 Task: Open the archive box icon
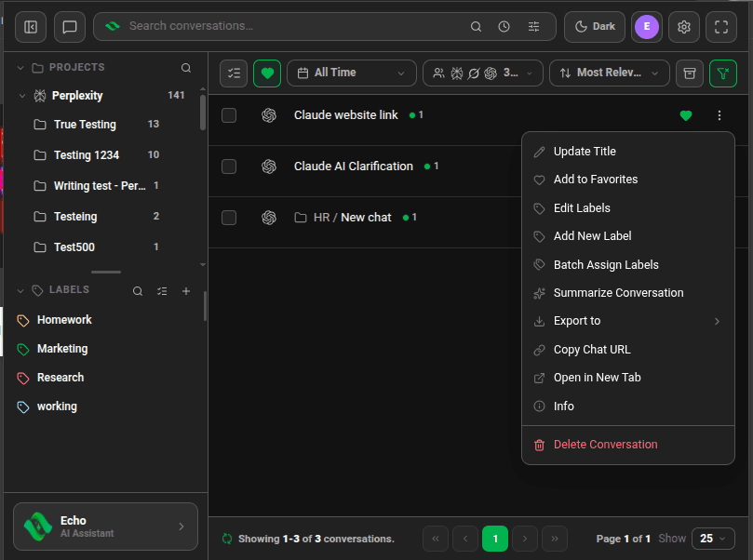690,73
